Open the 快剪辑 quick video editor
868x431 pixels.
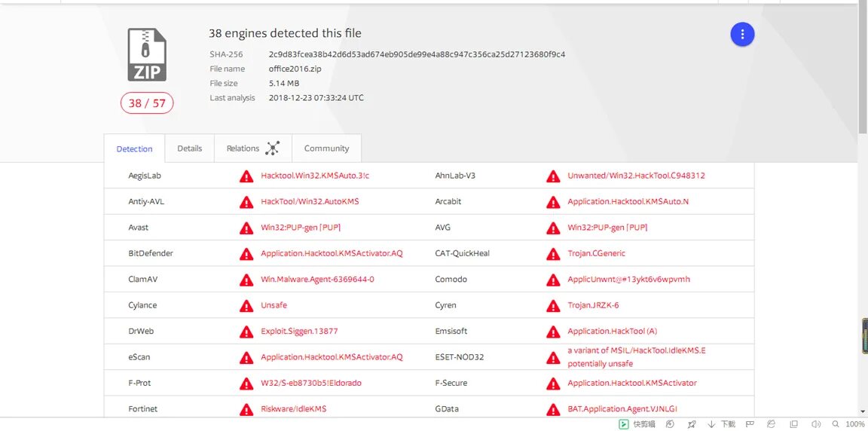[637, 424]
